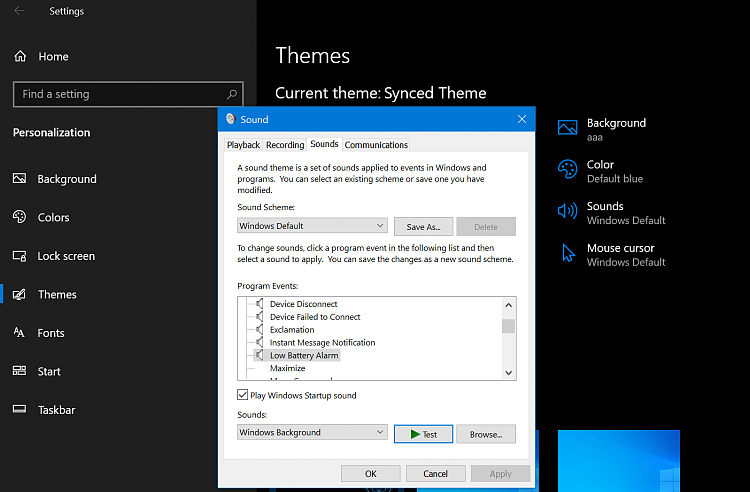
Task: Click the Sound dialog title icon
Action: [231, 119]
